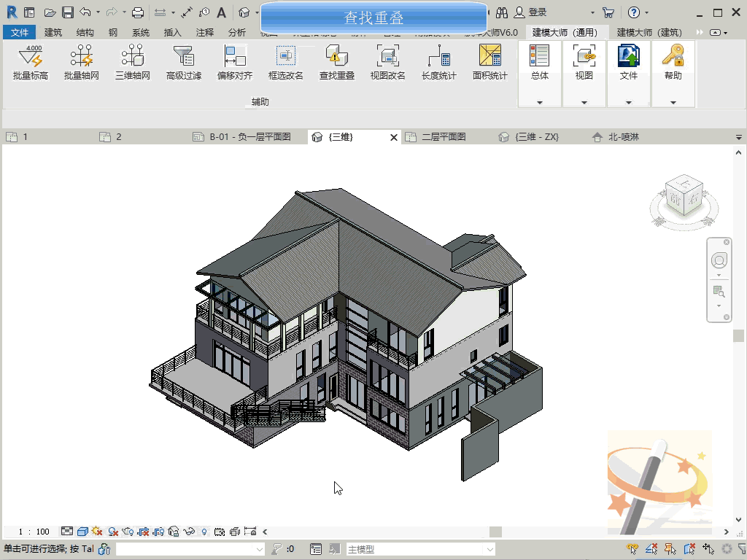Open the shopping cart app store icon

(x=608, y=12)
